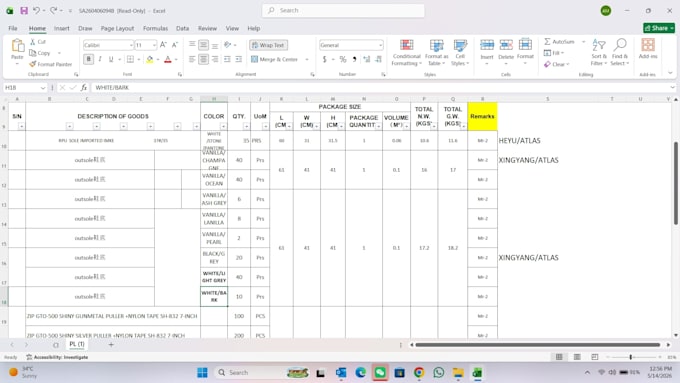Switch to the Data tab
Image resolution: width=680 pixels, height=383 pixels.
[x=183, y=28]
